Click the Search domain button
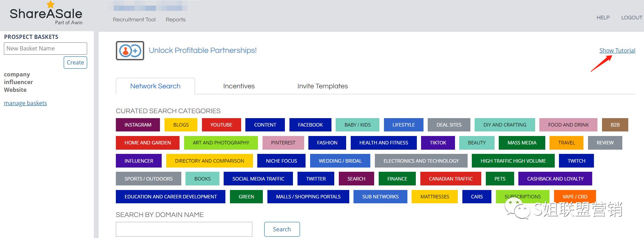This screenshot has height=238, width=644. tap(282, 229)
